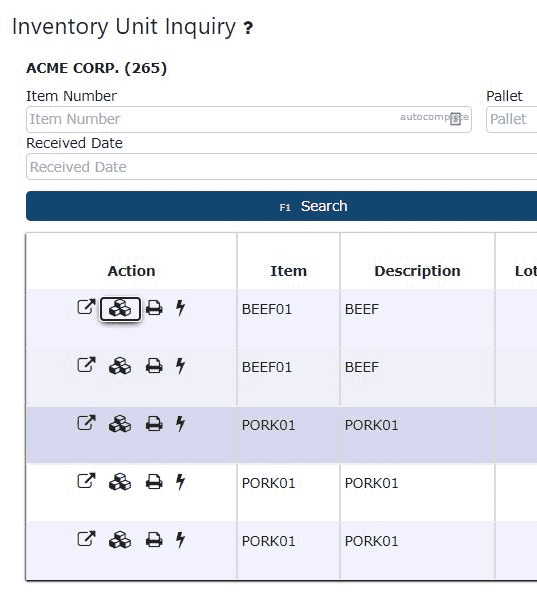Click the Item column header
The image size is (537, 595).
pos(288,271)
